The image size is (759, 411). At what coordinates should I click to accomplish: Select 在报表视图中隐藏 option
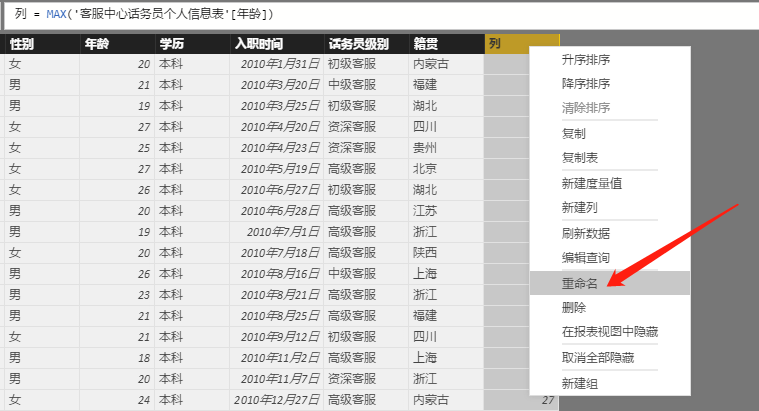pos(610,332)
